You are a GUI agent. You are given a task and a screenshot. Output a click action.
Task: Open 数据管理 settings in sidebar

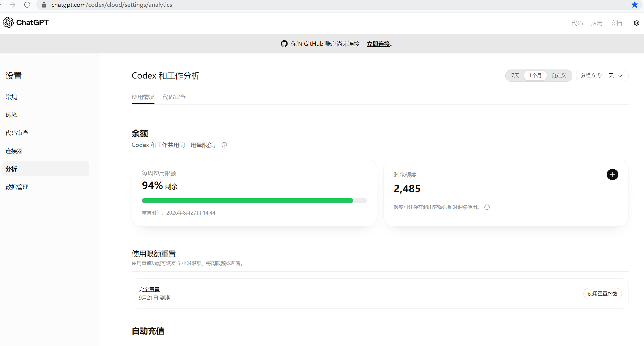[17, 187]
